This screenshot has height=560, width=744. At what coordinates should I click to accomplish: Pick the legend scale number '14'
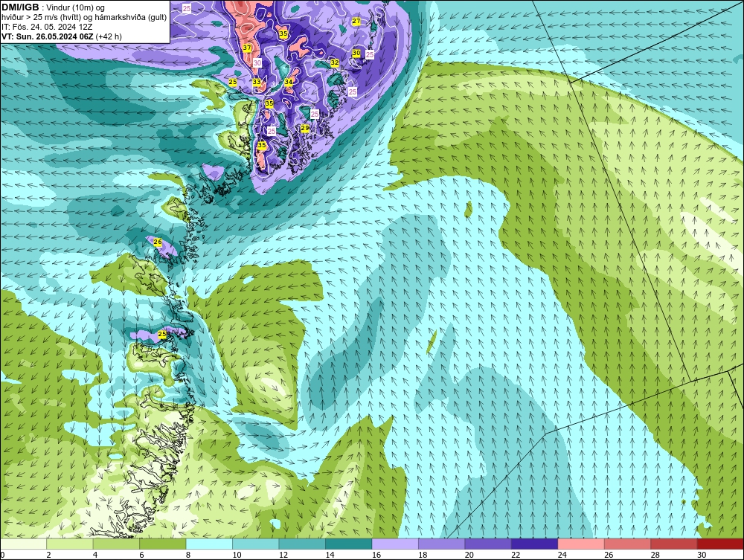330,555
